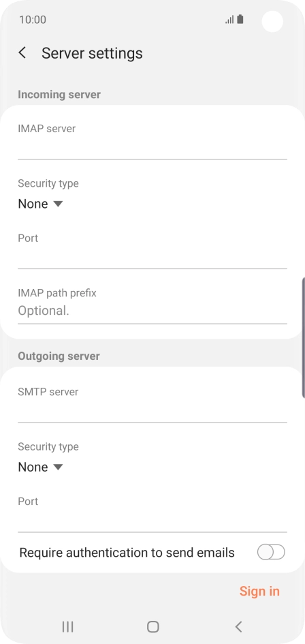305x644 pixels.
Task: Tap the status bar clock showing 10:00
Action: tap(33, 20)
